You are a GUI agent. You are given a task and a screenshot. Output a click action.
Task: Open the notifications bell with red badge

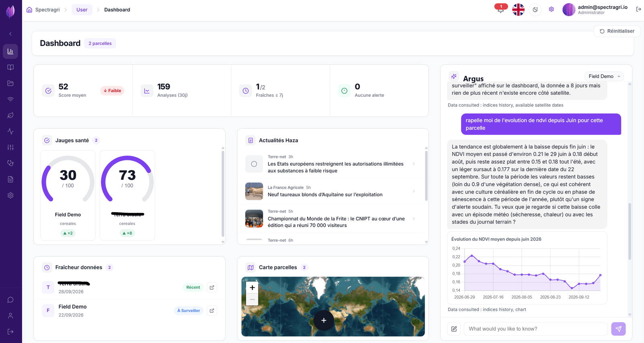501,9
